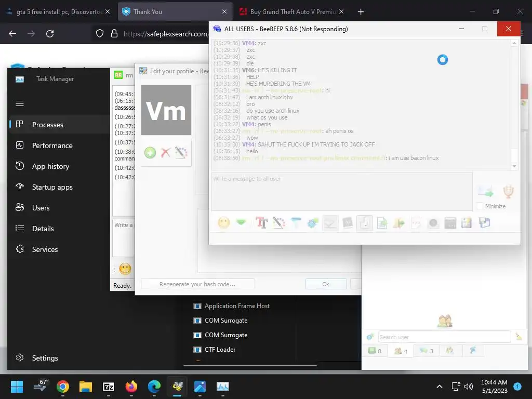Switch to the green tab showing 8
Image resolution: width=532 pixels, height=399 pixels.
[x=375, y=351]
